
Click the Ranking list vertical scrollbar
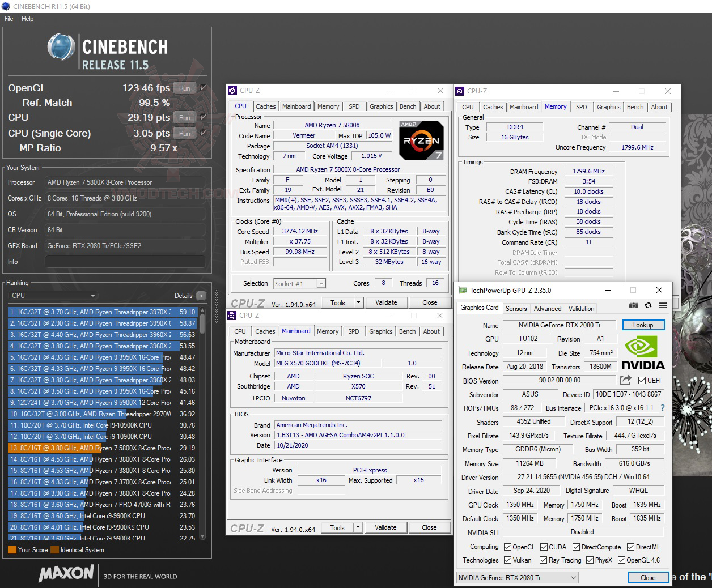[202, 424]
